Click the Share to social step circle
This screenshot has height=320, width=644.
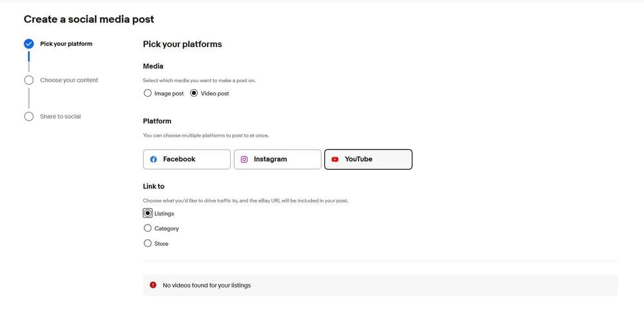tap(28, 117)
